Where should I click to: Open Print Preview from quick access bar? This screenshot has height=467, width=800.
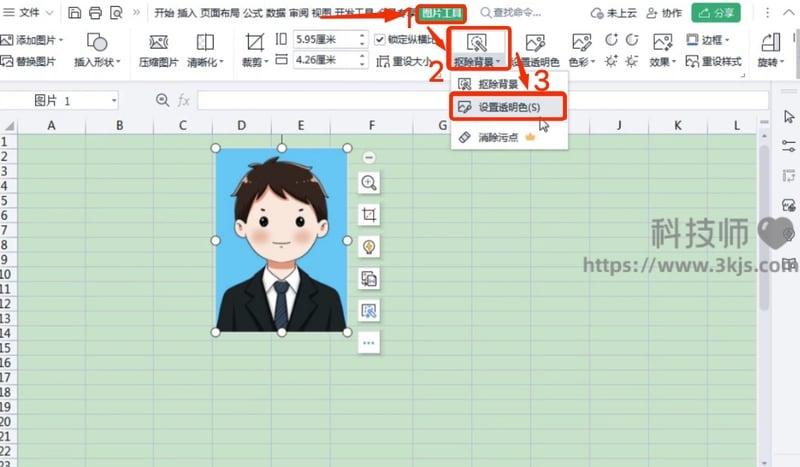[116, 13]
